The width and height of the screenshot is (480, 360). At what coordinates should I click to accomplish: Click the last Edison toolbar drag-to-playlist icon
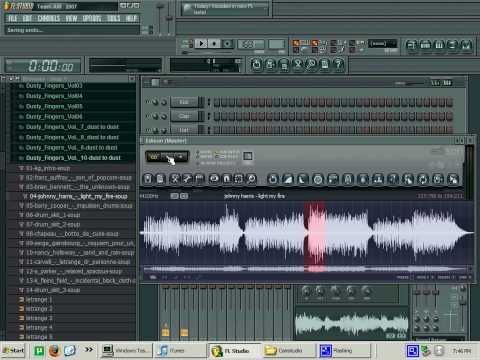(453, 179)
